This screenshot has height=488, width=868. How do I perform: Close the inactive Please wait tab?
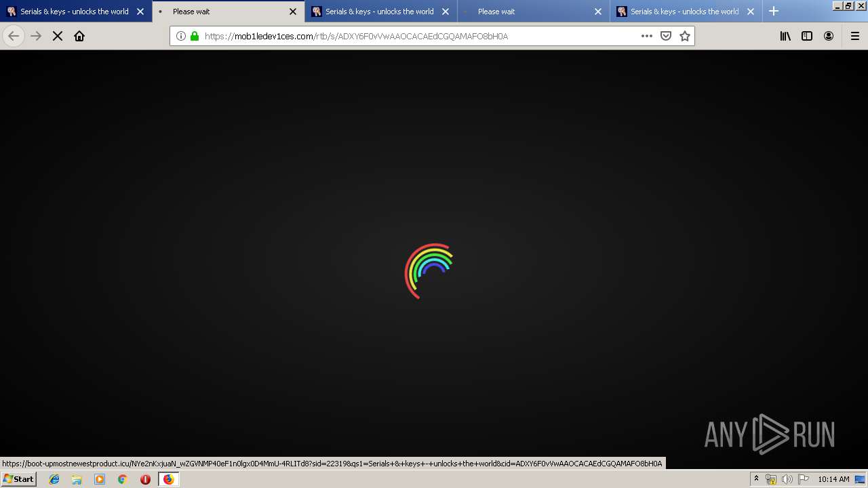[598, 12]
